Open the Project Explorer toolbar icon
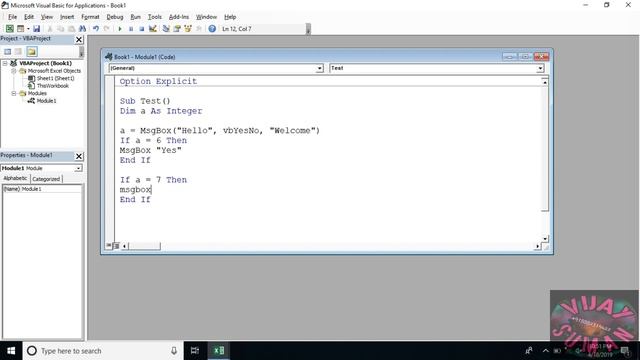 click(166, 29)
